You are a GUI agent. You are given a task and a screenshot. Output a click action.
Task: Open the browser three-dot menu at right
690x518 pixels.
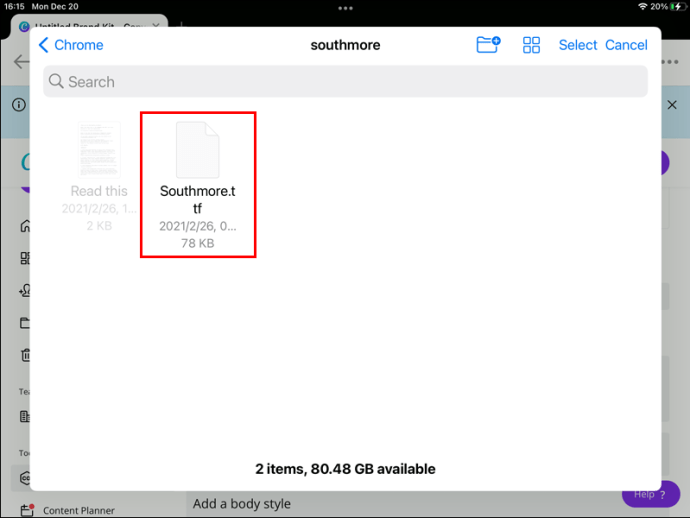click(x=670, y=62)
